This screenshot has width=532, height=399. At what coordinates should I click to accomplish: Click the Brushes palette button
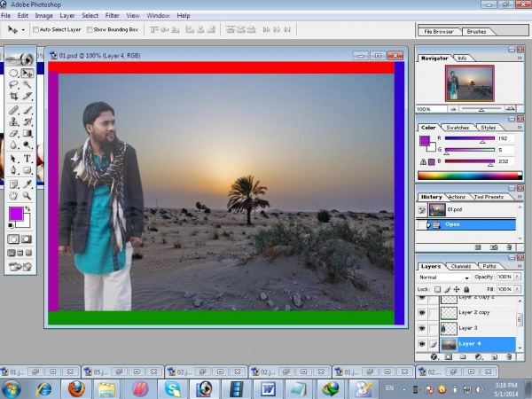476,31
